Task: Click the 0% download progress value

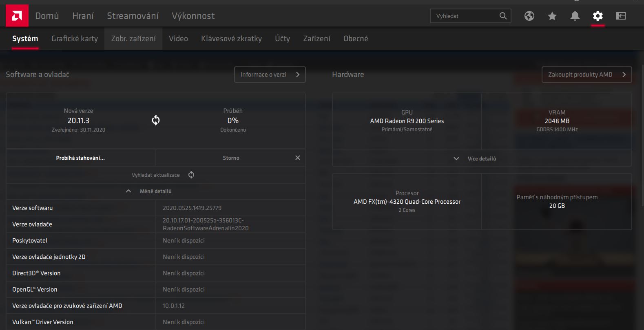Action: 233,121
